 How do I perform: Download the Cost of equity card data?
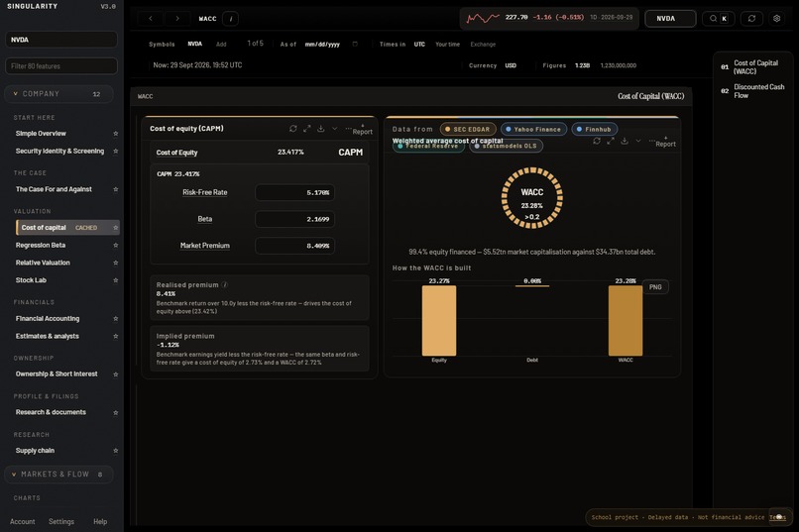[320, 129]
